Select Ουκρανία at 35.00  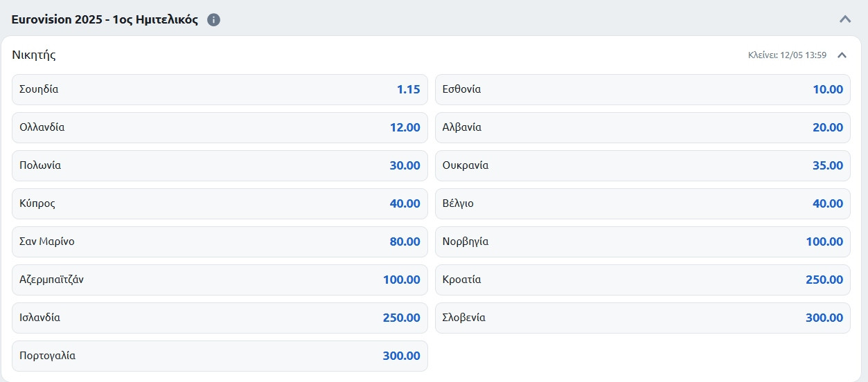pos(642,165)
